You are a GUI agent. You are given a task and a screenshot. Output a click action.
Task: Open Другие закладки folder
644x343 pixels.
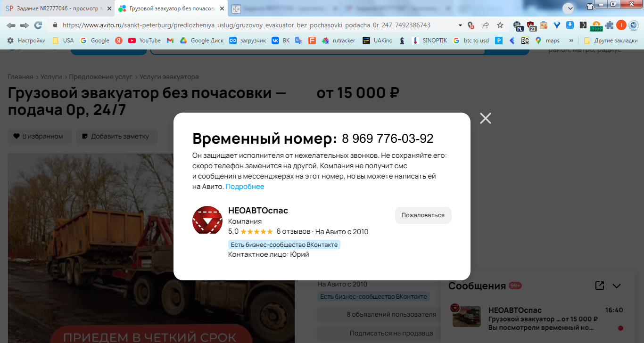click(611, 41)
